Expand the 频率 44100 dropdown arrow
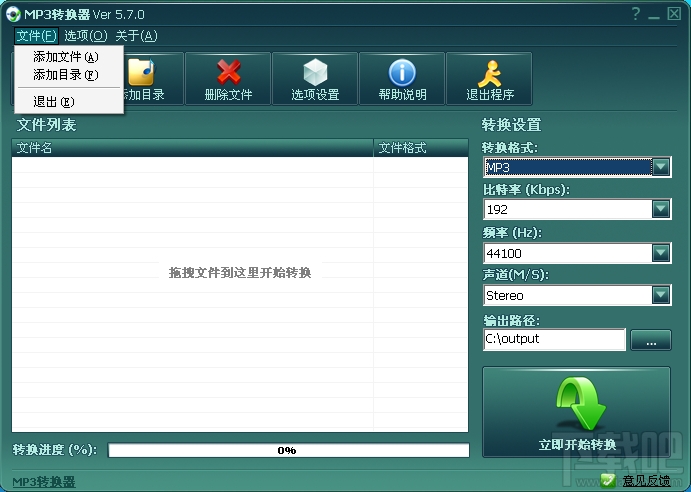 click(661, 253)
